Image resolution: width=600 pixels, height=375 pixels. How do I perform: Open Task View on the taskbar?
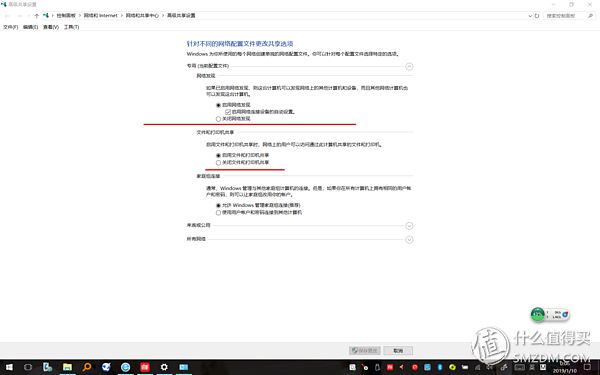[x=28, y=367]
